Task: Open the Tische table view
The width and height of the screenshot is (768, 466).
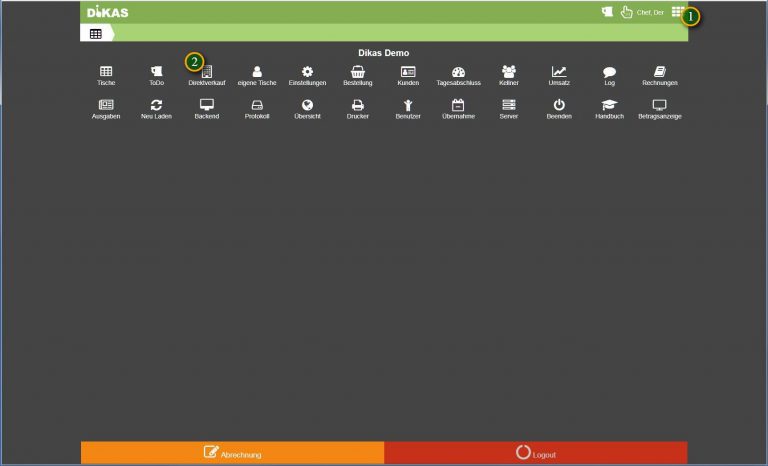Action: pos(106,72)
